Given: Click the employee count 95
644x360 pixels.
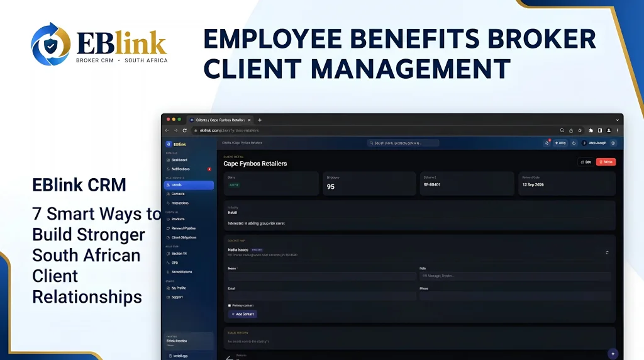Looking at the screenshot, I should tap(331, 186).
